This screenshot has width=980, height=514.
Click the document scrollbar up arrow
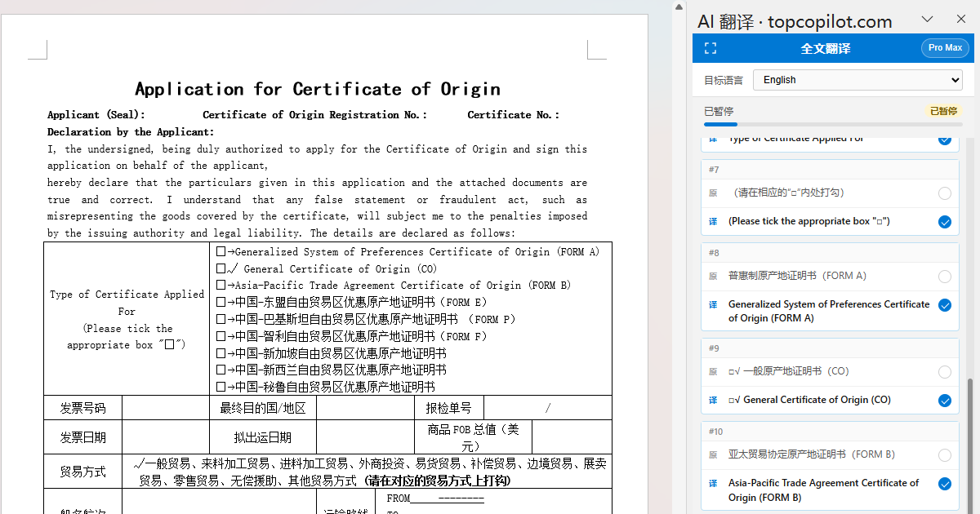tap(679, 7)
